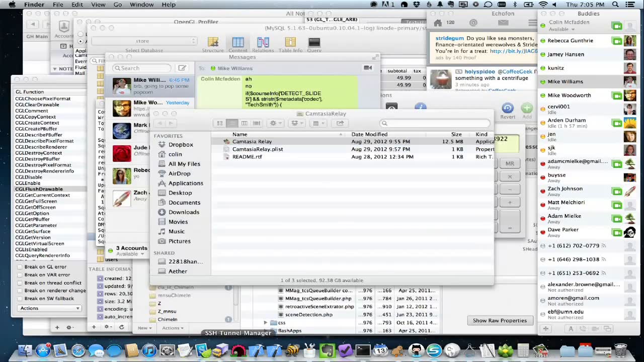Click the Show Raw Properties button
Viewport: 644px width, 362px height.
[x=500, y=321]
